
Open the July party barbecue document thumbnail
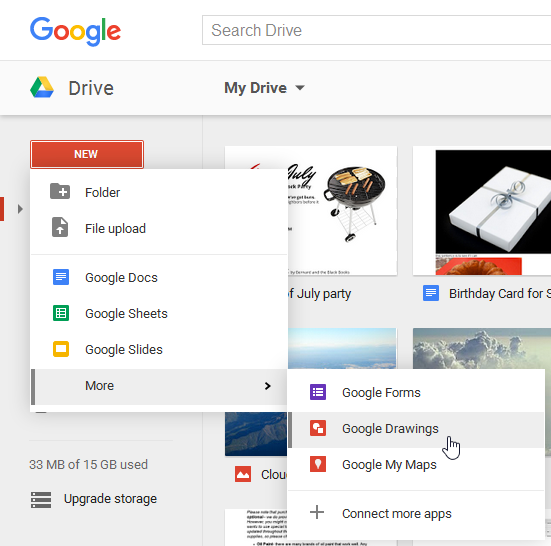tap(343, 211)
